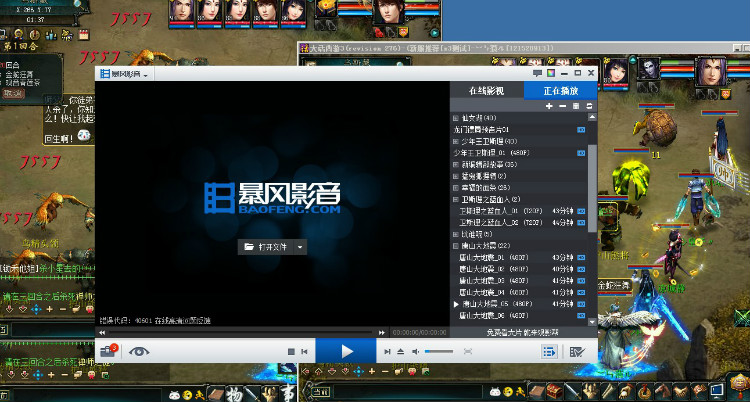Image resolution: width=750 pixels, height=402 pixels.
Task: Mute sound via speaker icon
Action: [x=415, y=352]
